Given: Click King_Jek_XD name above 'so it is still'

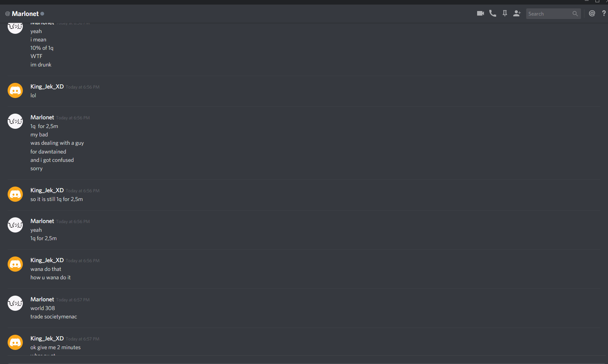Looking at the screenshot, I should (x=47, y=190).
